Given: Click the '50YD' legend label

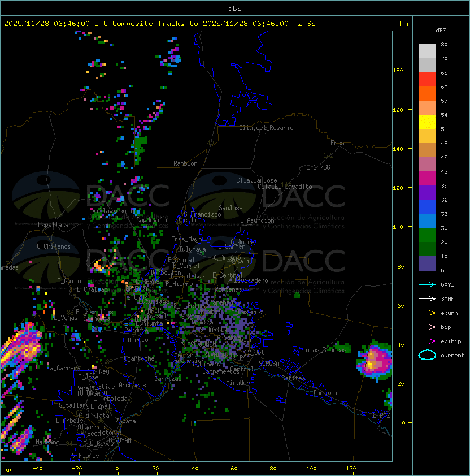Looking at the screenshot, I should point(447,285).
